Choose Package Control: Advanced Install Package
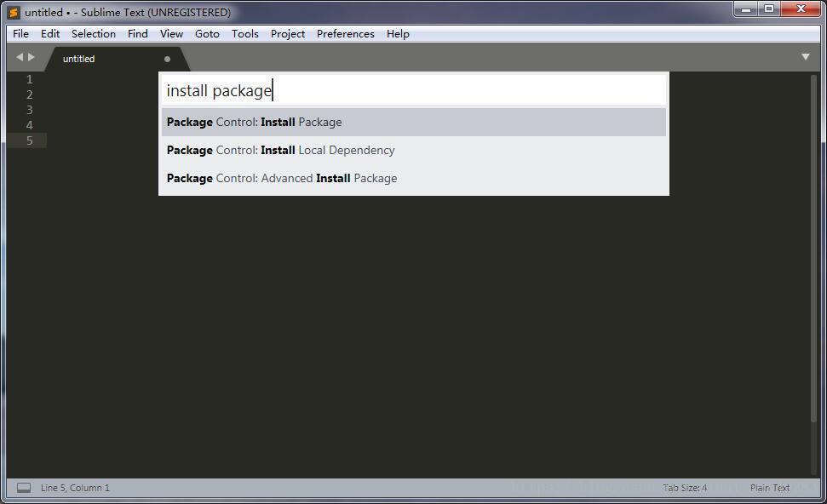Image resolution: width=827 pixels, height=504 pixels. click(414, 178)
